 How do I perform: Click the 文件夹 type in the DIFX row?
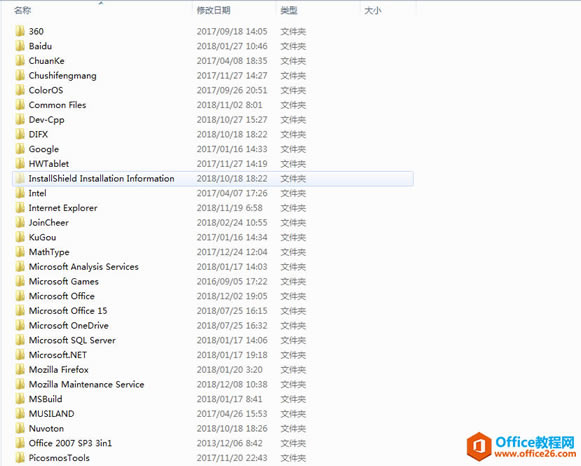[x=293, y=134]
